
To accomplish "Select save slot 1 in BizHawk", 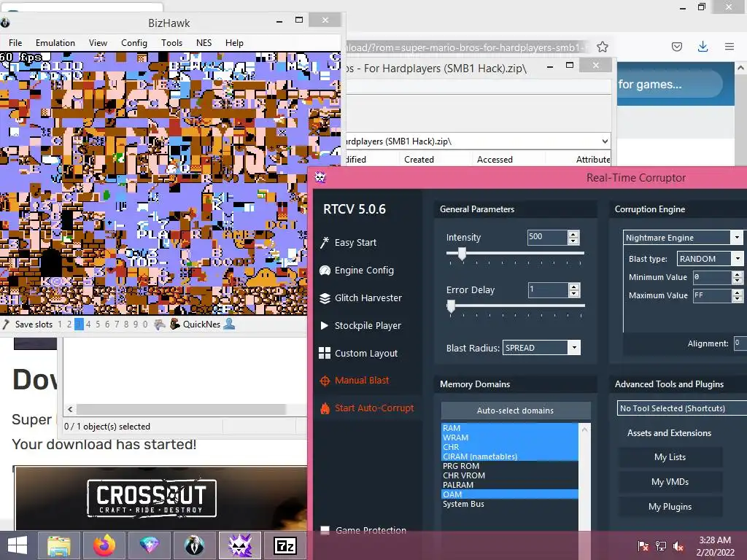I will click(x=60, y=324).
